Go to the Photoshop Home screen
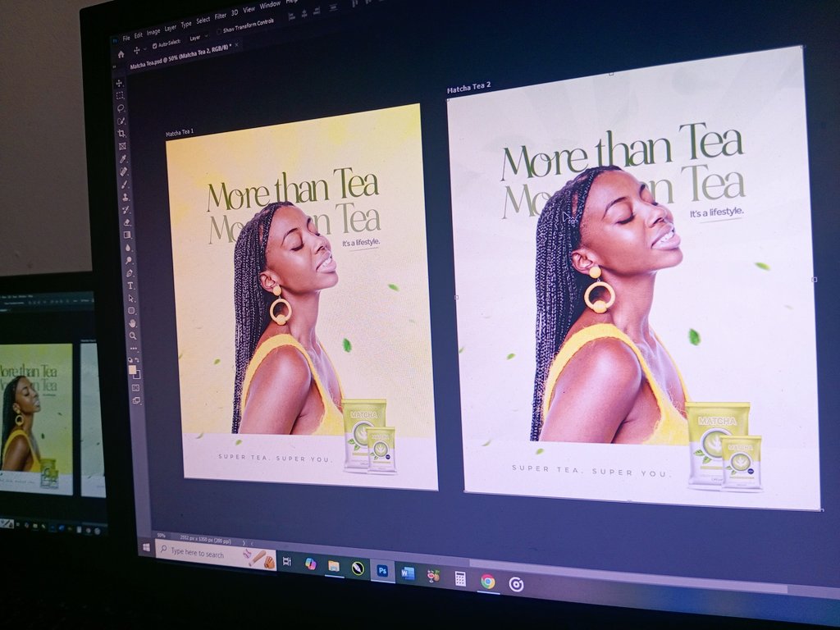The width and height of the screenshot is (840, 630). 121,54
